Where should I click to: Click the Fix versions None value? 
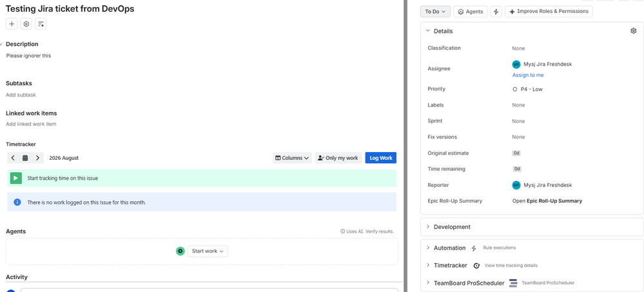tap(518, 137)
